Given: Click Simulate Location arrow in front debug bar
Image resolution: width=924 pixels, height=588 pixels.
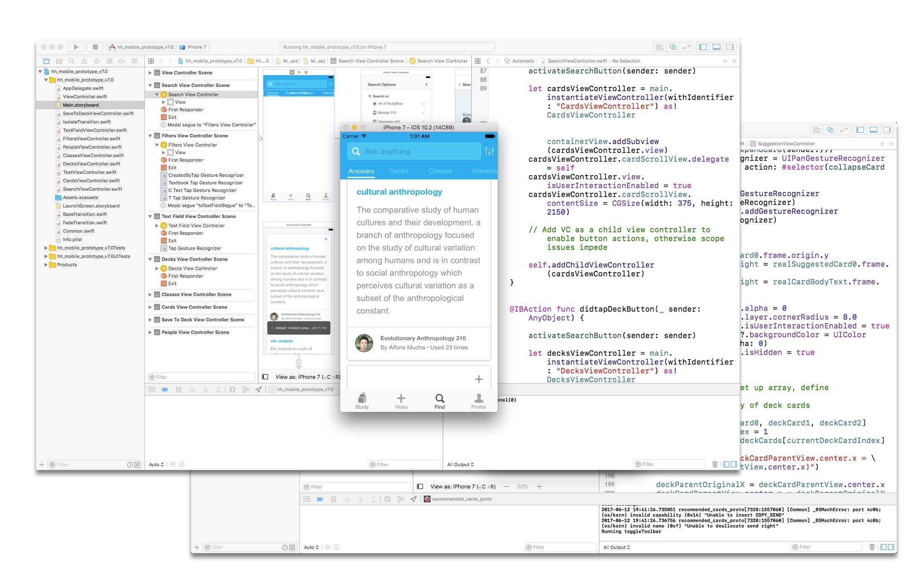Looking at the screenshot, I should point(259,389).
